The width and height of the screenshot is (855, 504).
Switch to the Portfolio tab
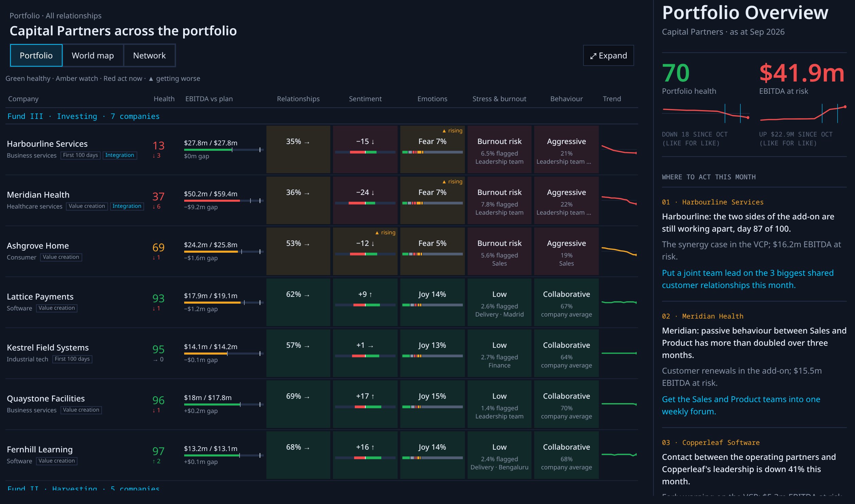(36, 55)
